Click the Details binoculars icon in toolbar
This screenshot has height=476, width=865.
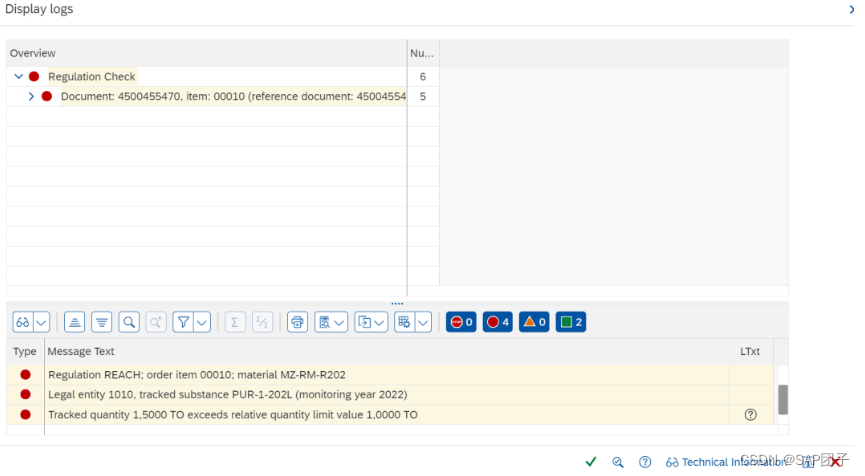point(23,322)
